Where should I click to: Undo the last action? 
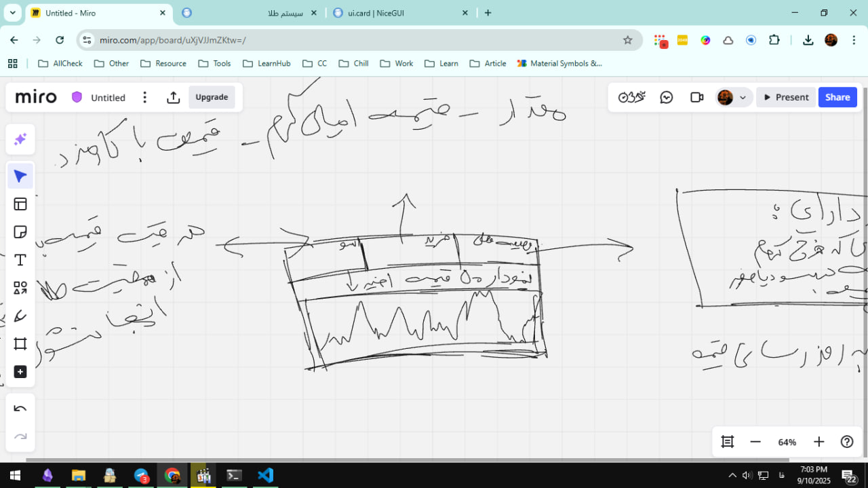(x=20, y=409)
